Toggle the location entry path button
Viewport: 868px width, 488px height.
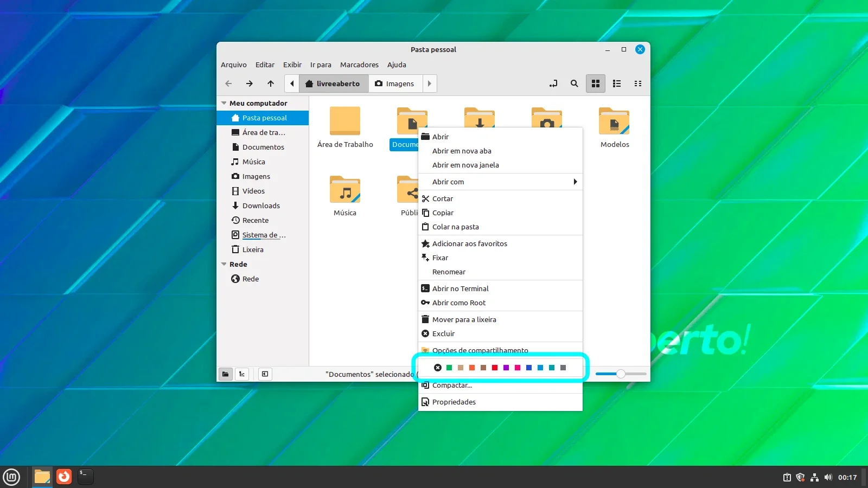[x=553, y=84]
